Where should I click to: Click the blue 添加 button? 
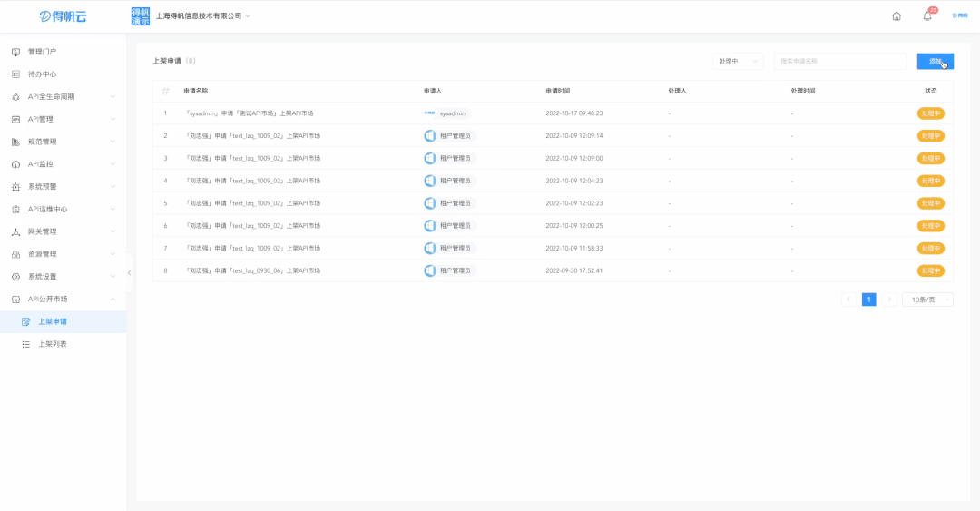pos(935,62)
